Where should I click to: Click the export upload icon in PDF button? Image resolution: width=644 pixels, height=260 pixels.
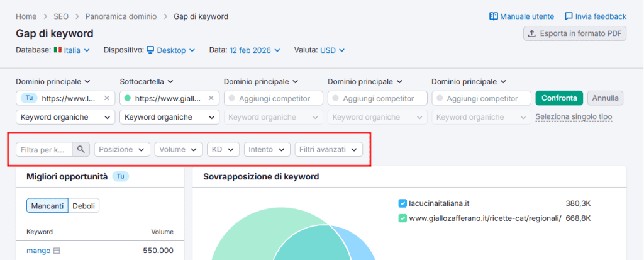click(x=531, y=34)
